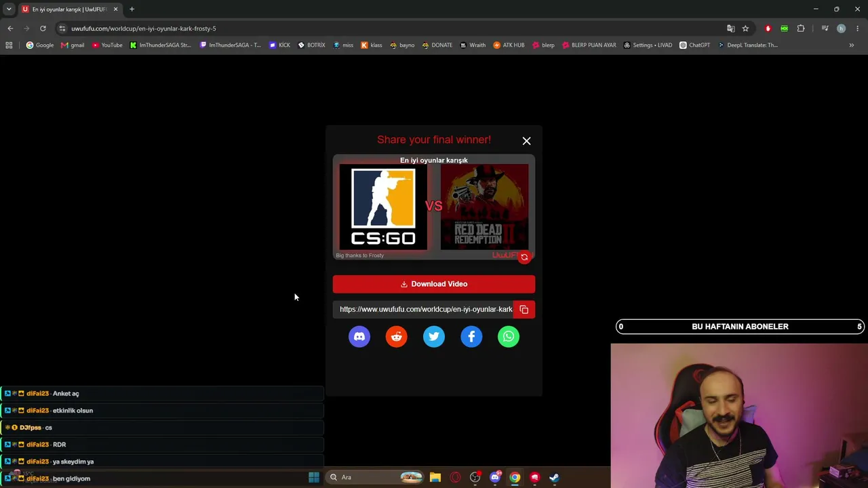The width and height of the screenshot is (868, 488).
Task: Open a new browser tab
Action: tap(132, 9)
